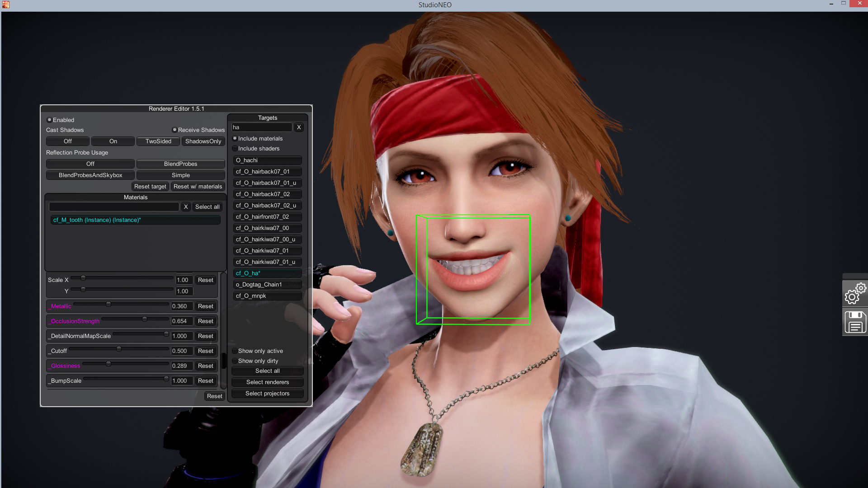Adjust the _Cutoff slider
The height and width of the screenshot is (488, 868).
119,349
